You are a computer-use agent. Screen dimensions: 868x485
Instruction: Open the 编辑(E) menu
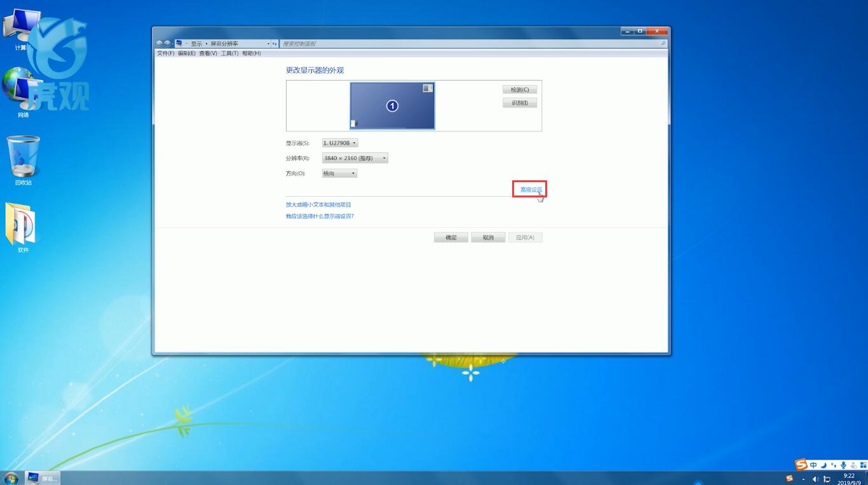coord(187,53)
